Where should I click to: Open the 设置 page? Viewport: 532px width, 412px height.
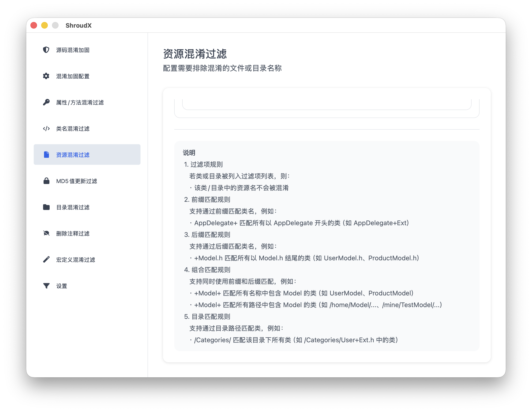pyautogui.click(x=87, y=286)
